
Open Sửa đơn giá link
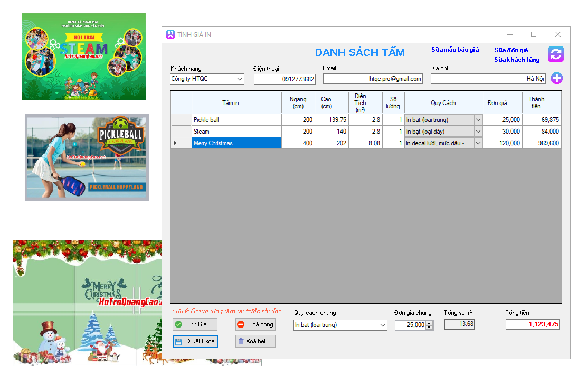point(510,50)
